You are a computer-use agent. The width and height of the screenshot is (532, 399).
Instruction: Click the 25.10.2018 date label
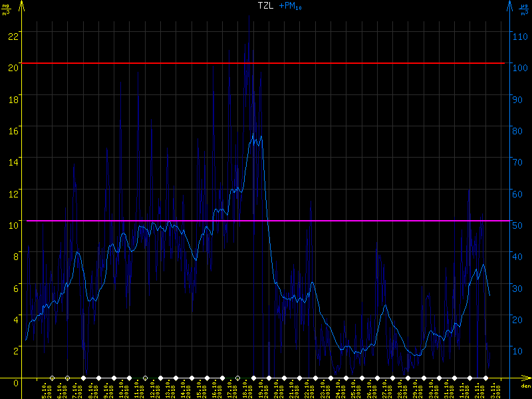pos(353,390)
